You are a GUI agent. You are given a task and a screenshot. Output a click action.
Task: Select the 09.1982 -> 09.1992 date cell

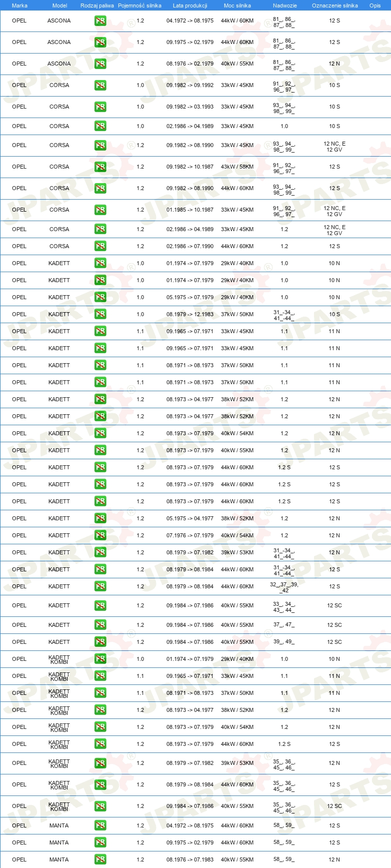tap(190, 86)
